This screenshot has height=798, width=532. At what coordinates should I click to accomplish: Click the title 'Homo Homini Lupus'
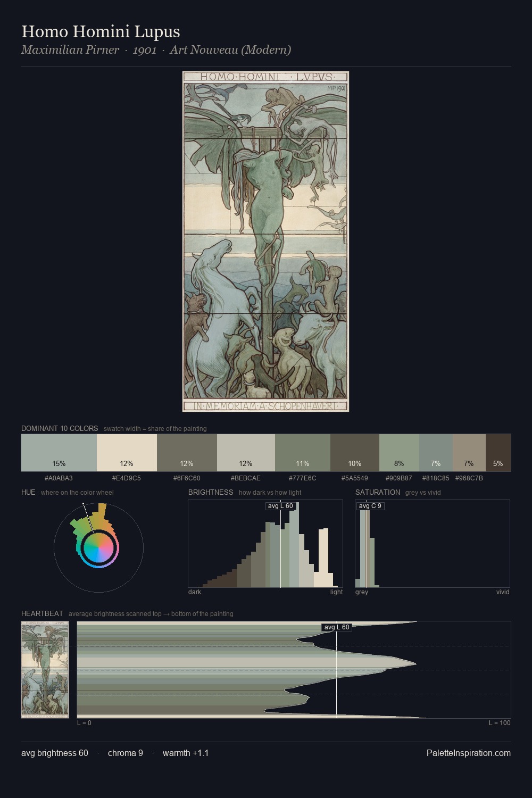101,31
